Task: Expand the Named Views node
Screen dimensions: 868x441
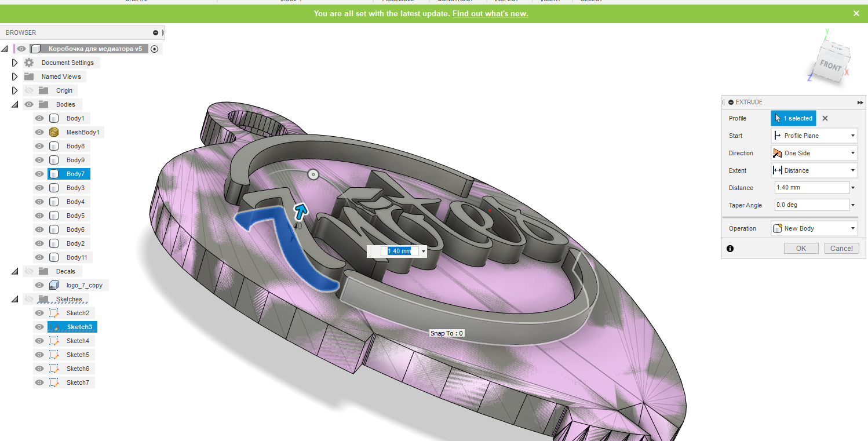Action: pos(15,76)
